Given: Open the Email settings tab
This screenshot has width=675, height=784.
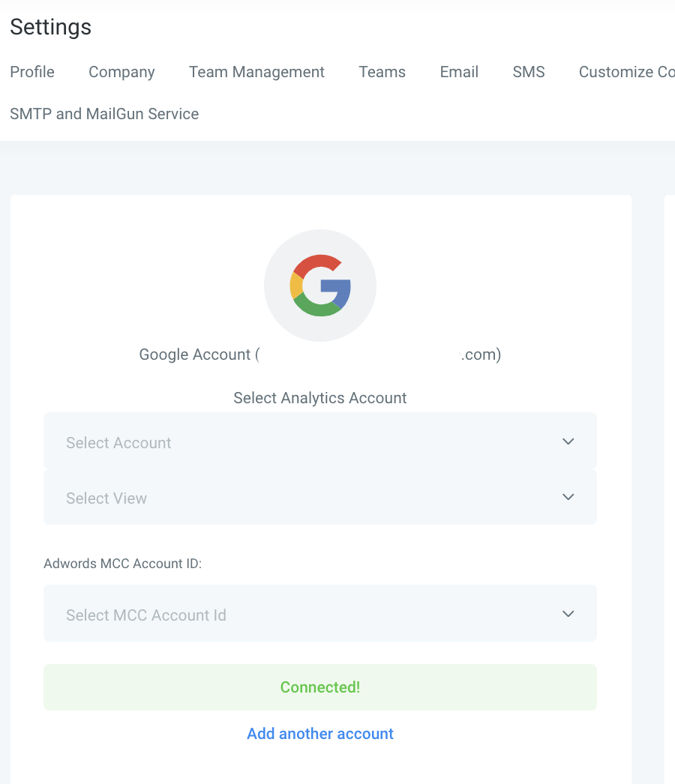Looking at the screenshot, I should coord(459,72).
